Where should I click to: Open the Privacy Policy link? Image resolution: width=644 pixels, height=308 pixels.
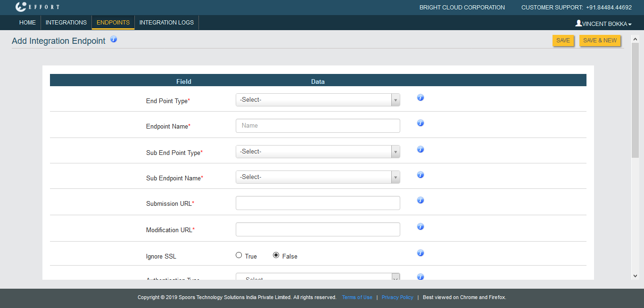[x=397, y=298]
